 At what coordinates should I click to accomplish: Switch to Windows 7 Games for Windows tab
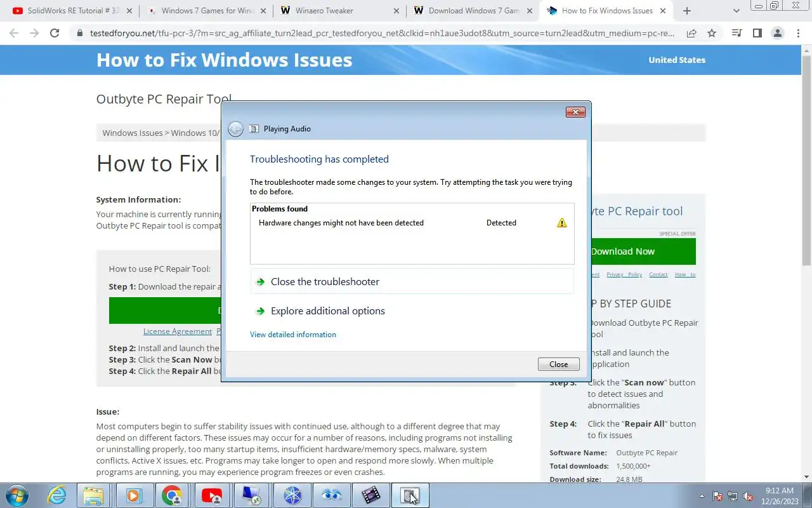click(206, 11)
